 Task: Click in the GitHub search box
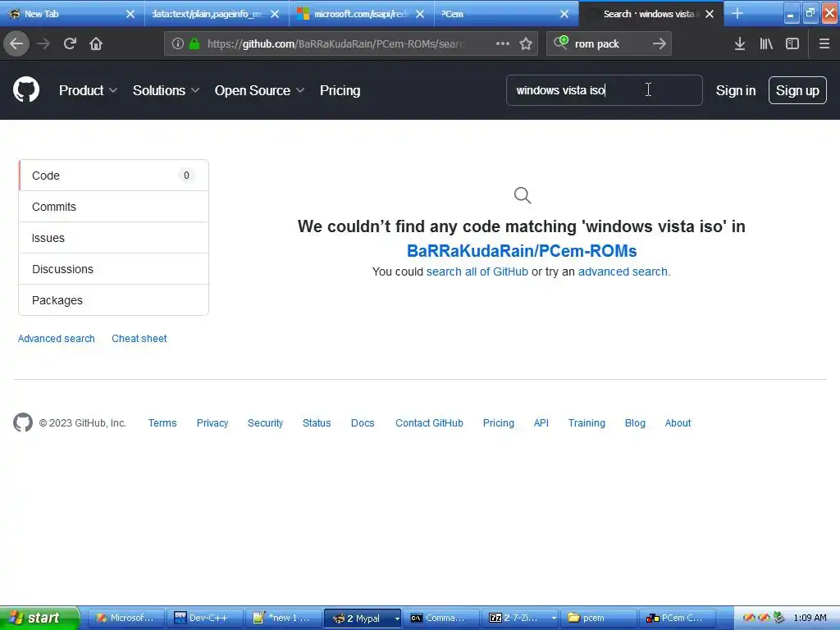tap(605, 90)
